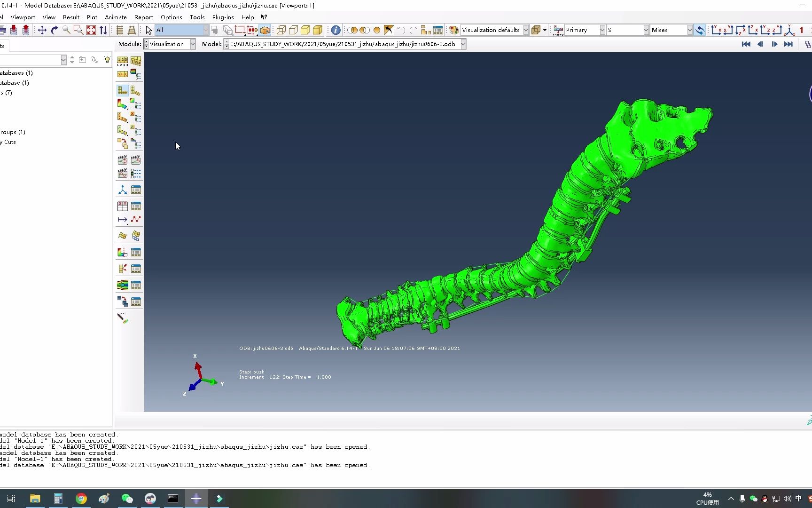This screenshot has height=508, width=812.
Task: Toggle shaded render style
Action: [318, 30]
